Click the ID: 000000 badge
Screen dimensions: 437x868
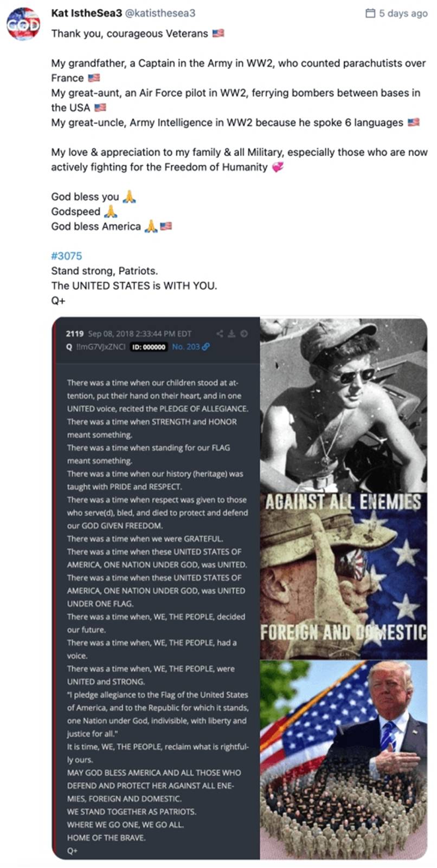(149, 347)
